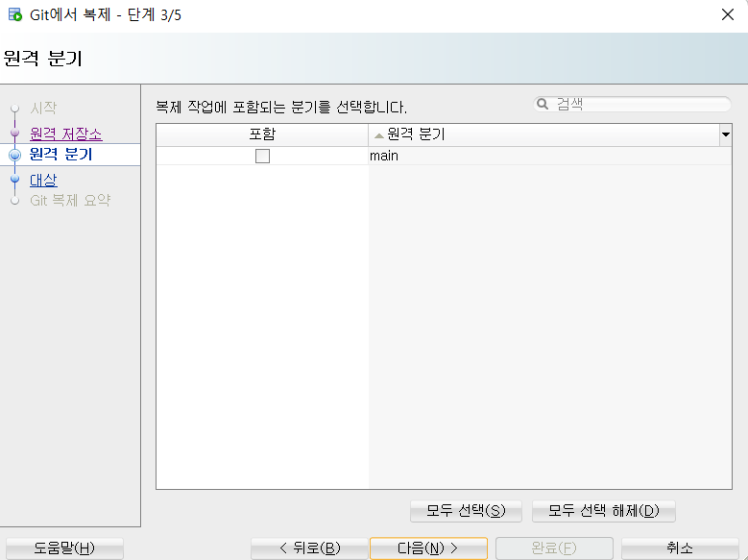748x560 pixels.
Task: Proceed with 다음(N) button
Action: pos(428,548)
